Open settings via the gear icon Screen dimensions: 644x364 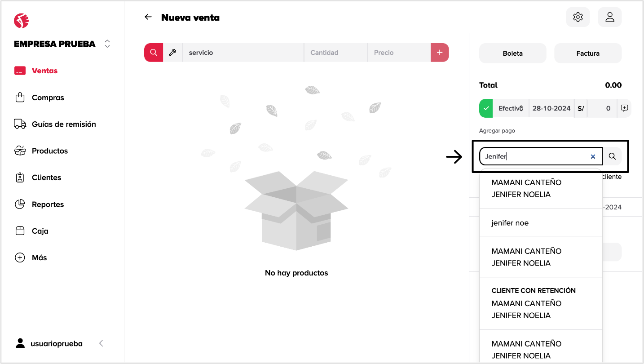click(578, 17)
